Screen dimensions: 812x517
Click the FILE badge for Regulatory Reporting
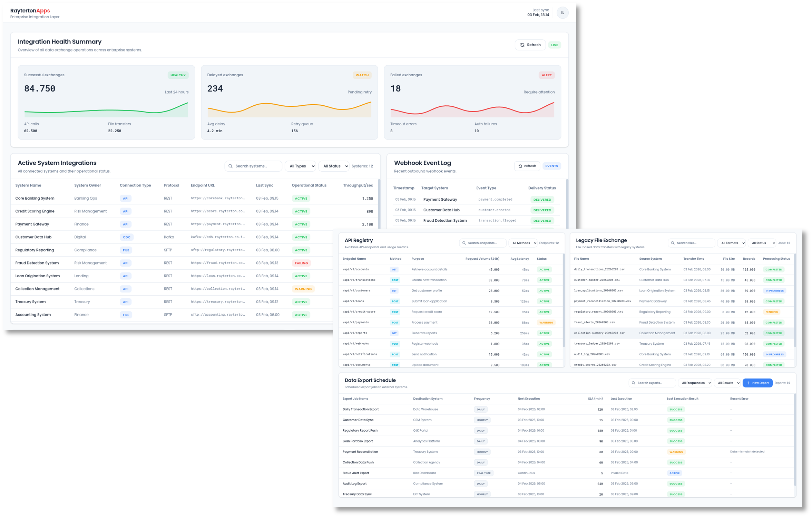pos(126,250)
